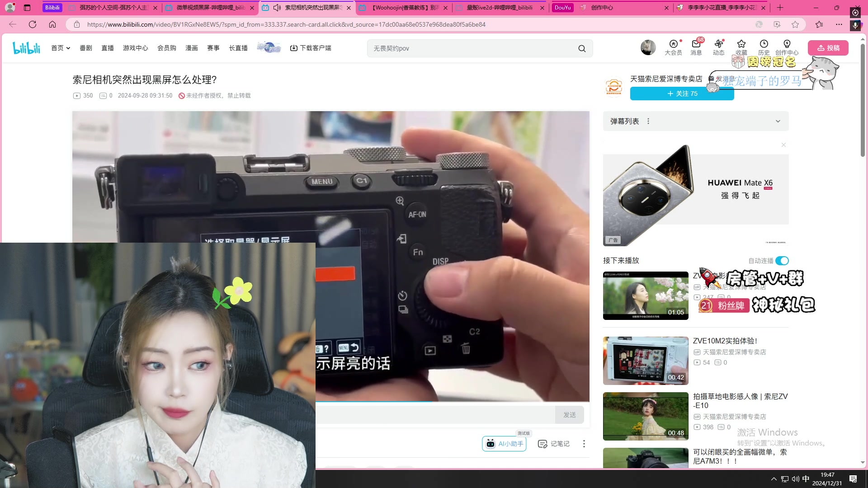
Task: Click the bilibili logo
Action: [x=27, y=48]
